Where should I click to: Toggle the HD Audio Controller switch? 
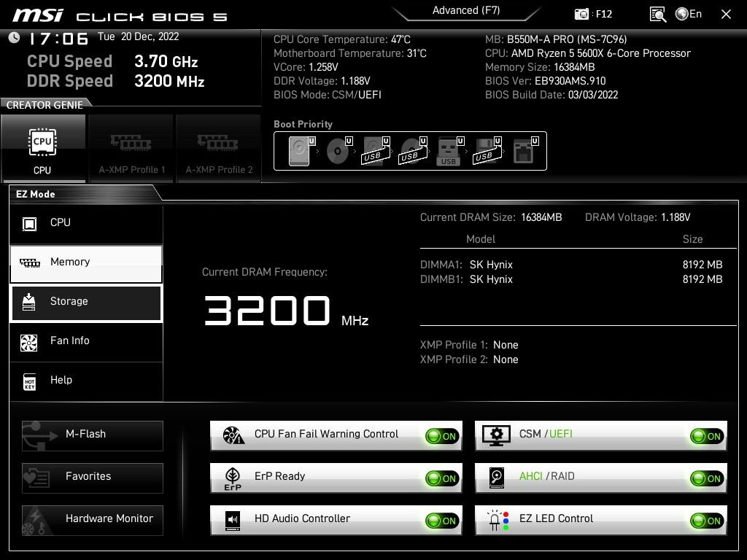(442, 521)
